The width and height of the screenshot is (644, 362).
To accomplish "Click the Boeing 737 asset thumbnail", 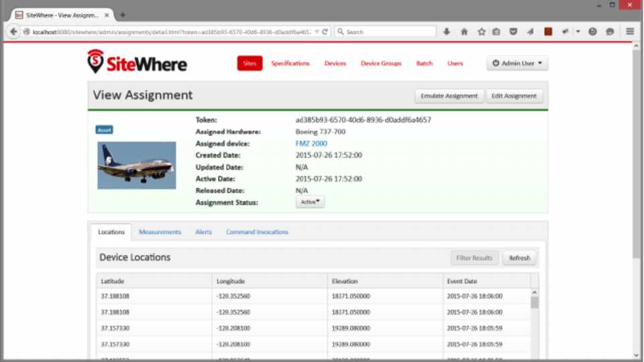I will pos(136,165).
